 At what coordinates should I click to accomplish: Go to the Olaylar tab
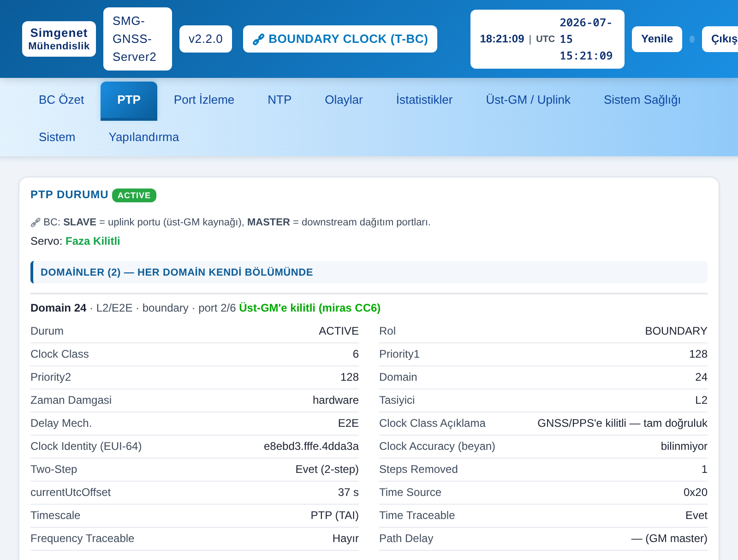coord(344,100)
